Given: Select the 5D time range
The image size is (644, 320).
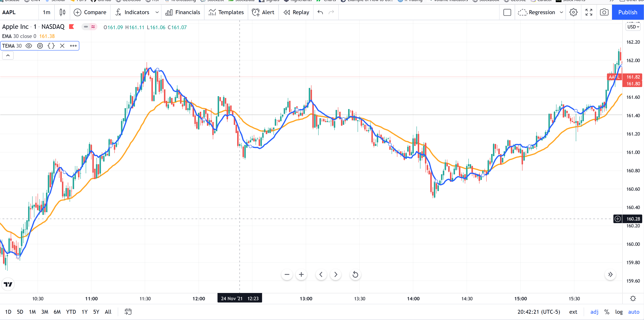Looking at the screenshot, I should pyautogui.click(x=20, y=312).
